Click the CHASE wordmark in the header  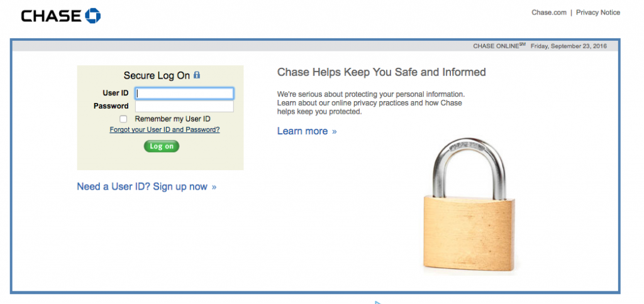pos(52,16)
